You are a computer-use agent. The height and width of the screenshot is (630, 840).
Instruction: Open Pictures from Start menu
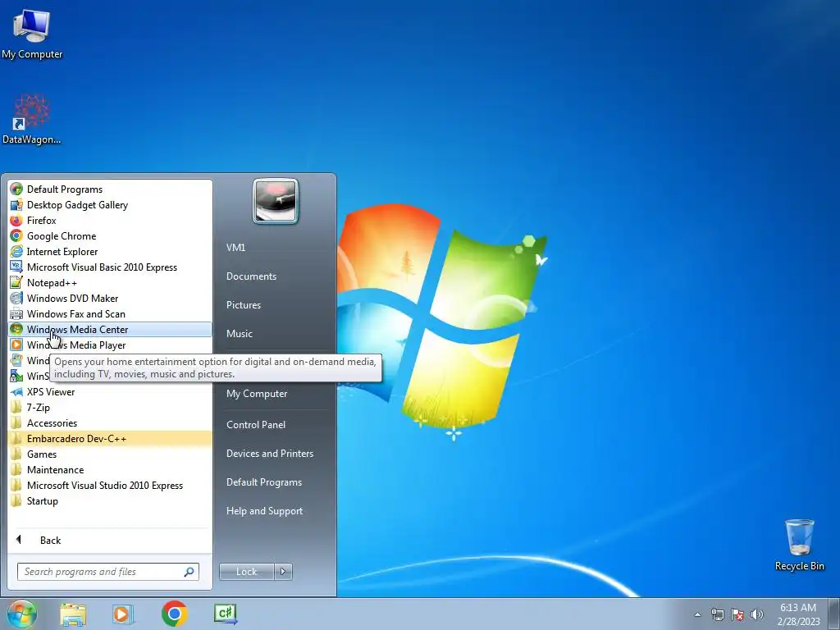243,305
